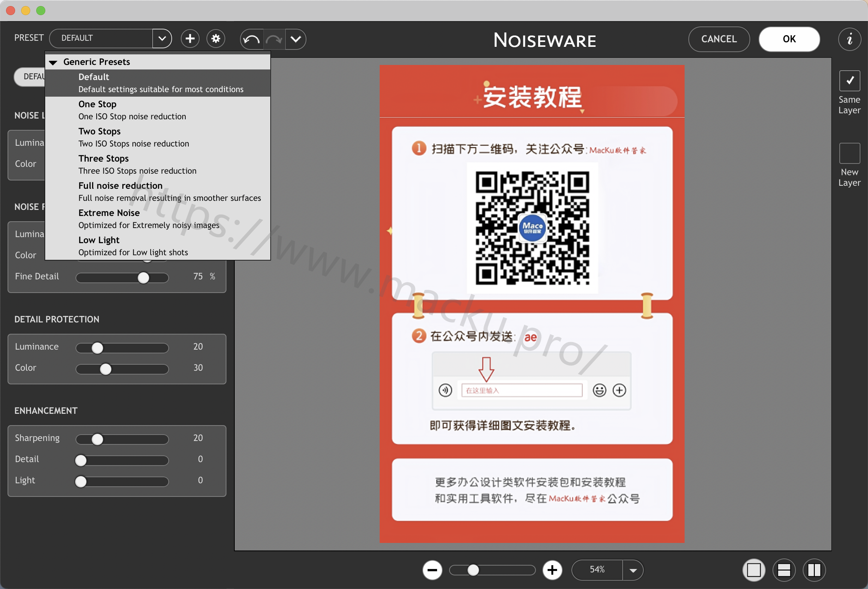Choose the Three Stops preset
Viewport: 868px width, 589px height.
click(x=158, y=165)
